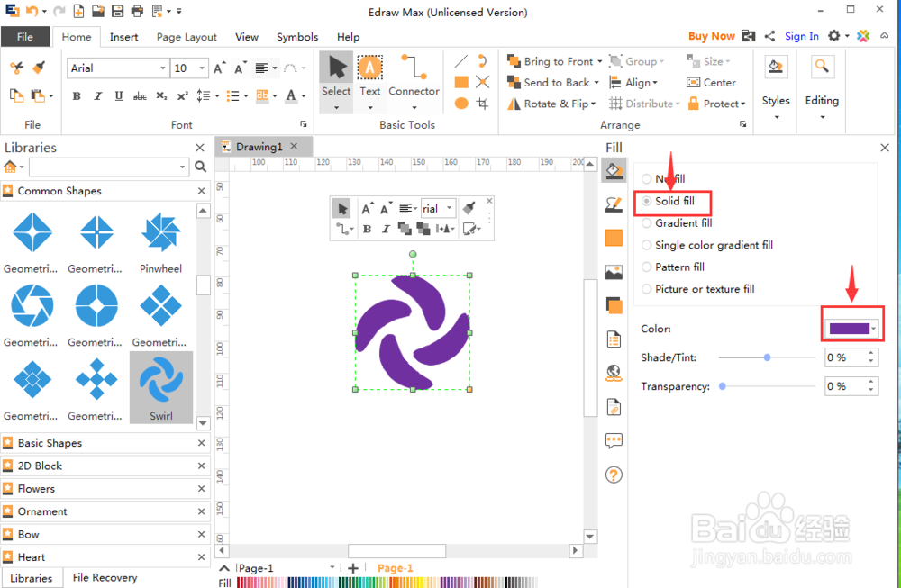Open the font size dropdown

(x=202, y=68)
